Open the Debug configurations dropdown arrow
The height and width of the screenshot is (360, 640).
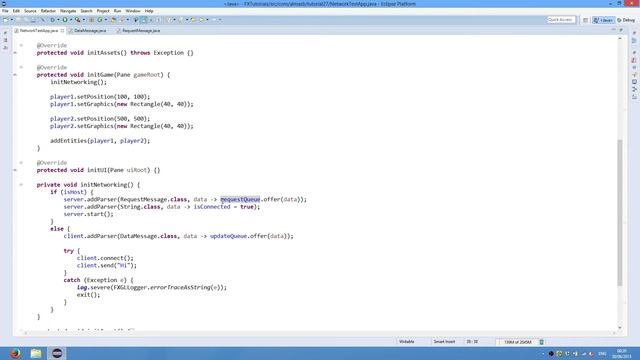58,20
